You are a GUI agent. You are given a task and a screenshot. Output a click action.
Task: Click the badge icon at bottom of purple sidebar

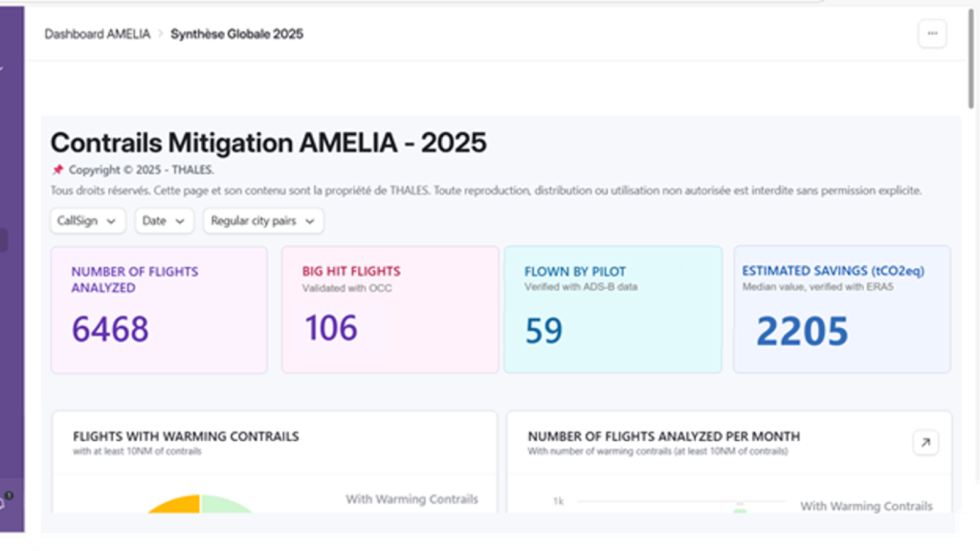(6, 496)
